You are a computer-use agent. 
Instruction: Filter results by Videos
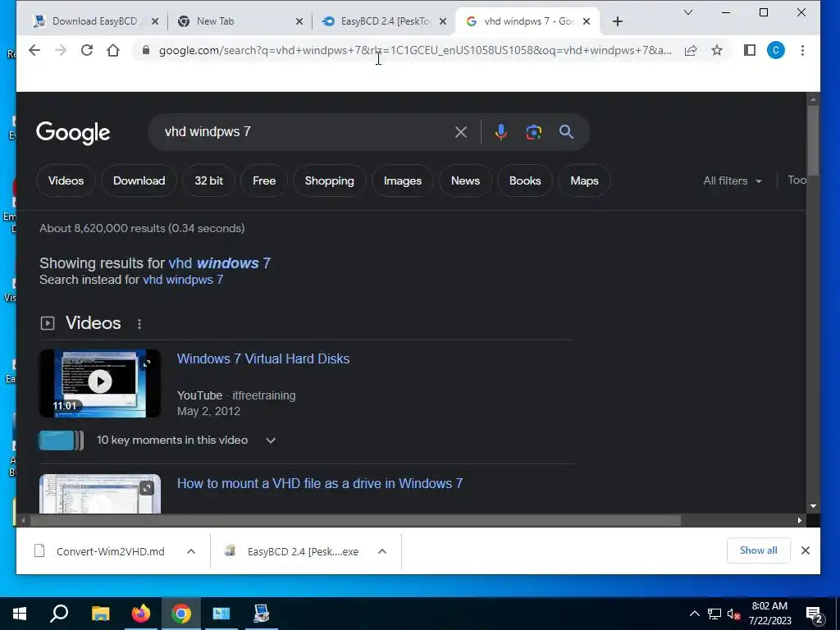pos(66,180)
